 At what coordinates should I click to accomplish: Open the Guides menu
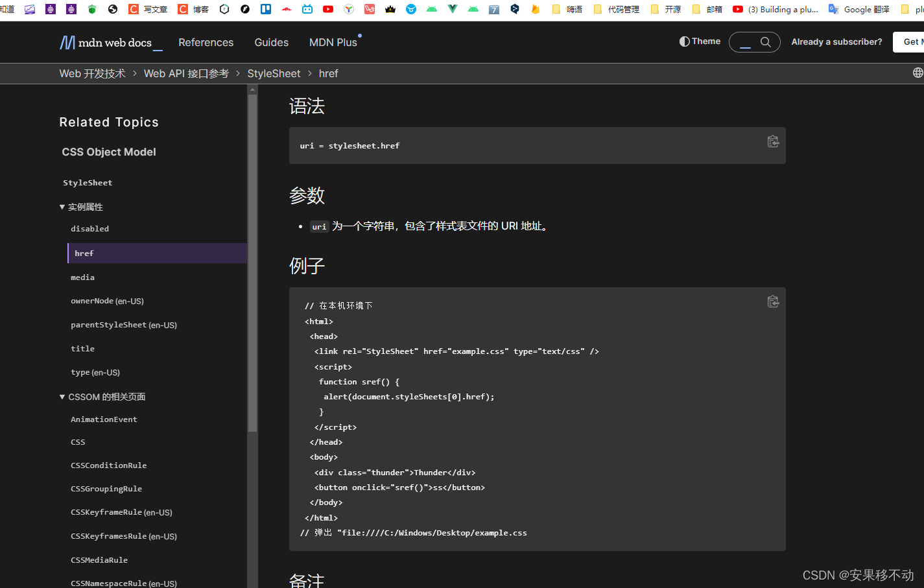pos(271,42)
